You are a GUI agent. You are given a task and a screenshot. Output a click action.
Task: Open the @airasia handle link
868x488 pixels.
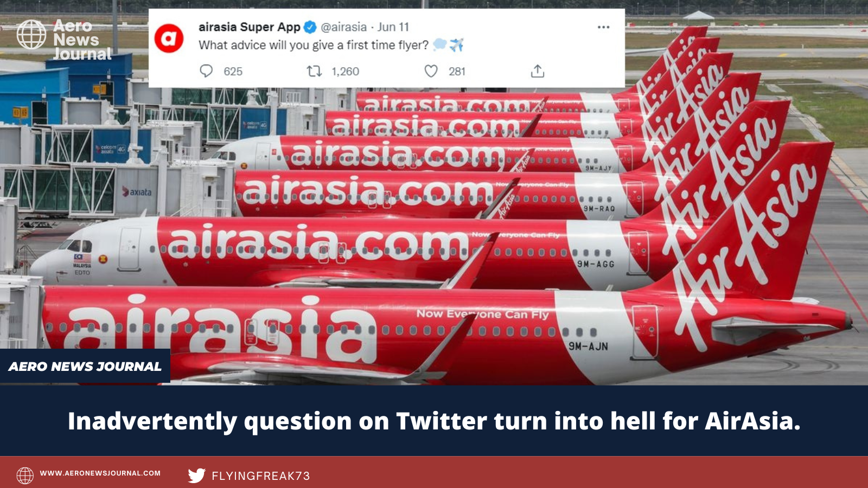[x=343, y=27]
